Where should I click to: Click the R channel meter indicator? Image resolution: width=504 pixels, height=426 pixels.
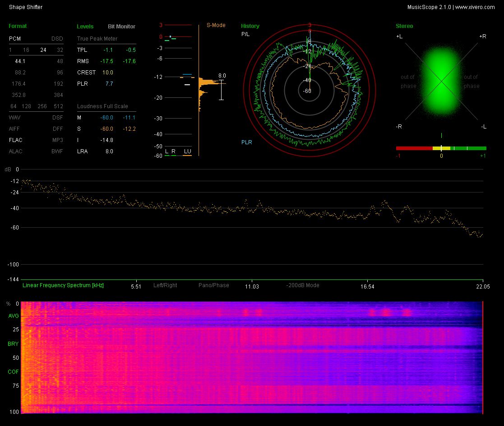[x=173, y=151]
